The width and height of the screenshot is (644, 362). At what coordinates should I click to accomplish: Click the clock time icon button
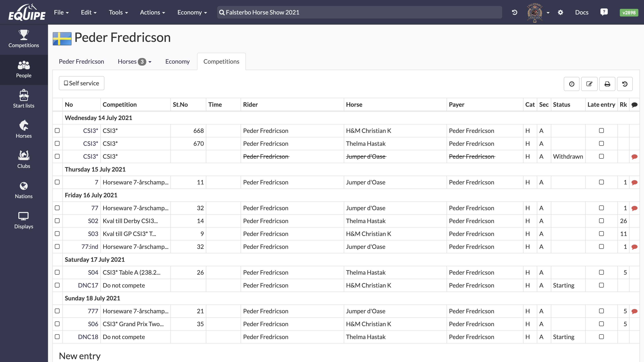point(571,84)
